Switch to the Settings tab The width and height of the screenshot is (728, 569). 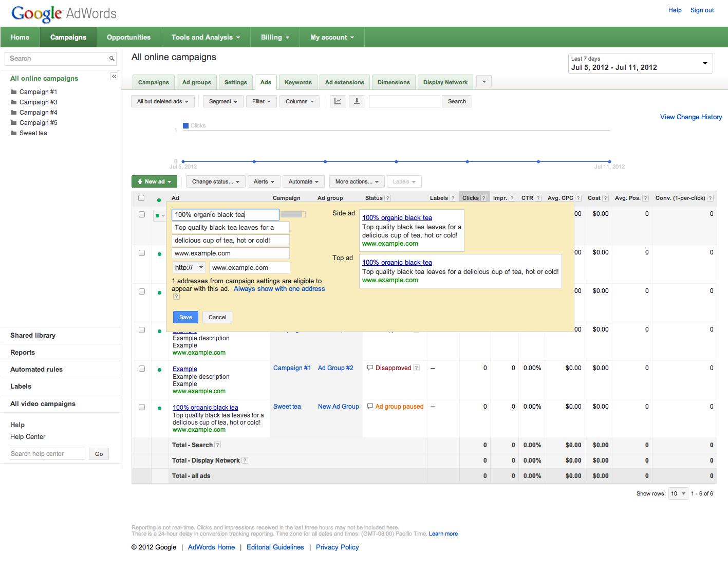(236, 82)
